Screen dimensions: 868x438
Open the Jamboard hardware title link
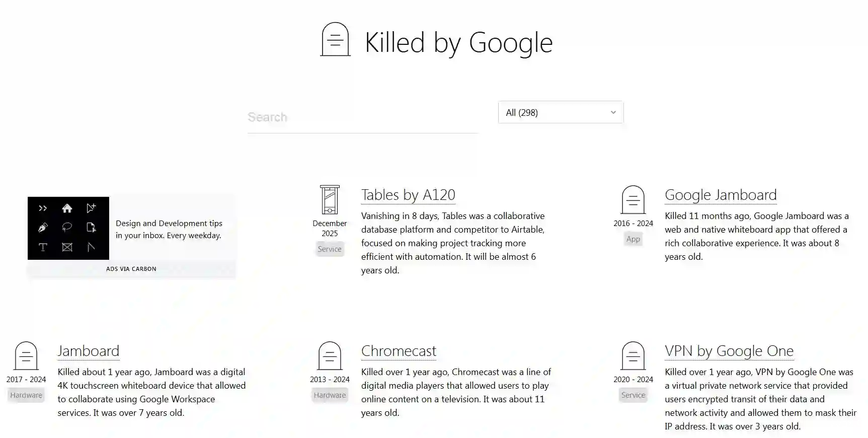89,351
